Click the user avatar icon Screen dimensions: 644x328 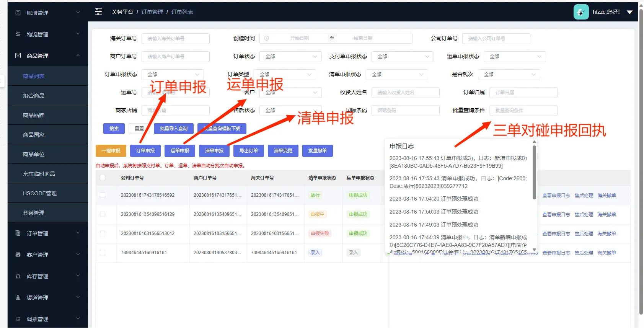click(x=580, y=12)
